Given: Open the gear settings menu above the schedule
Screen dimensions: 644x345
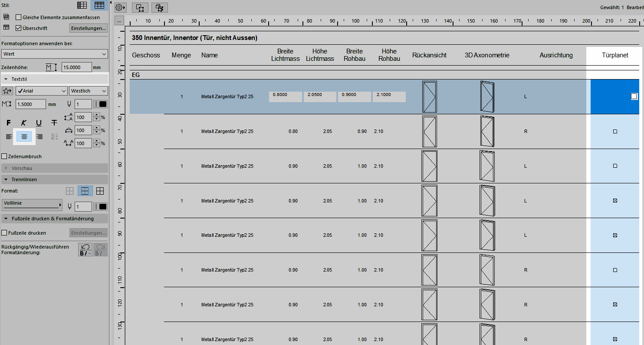Looking at the screenshot, I should pos(120,7).
